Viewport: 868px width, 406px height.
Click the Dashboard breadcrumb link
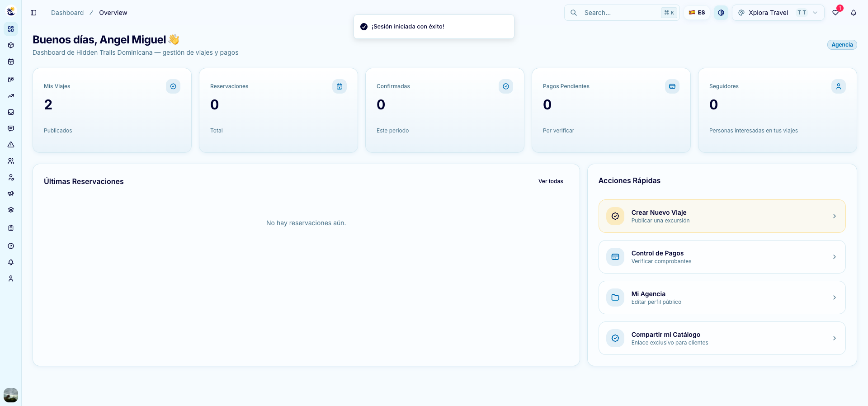[x=67, y=13]
